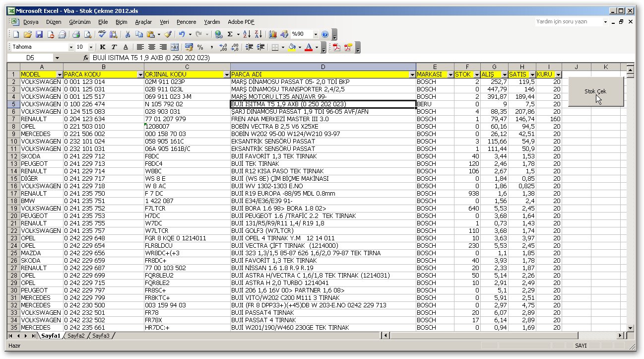Click the Print icon
This screenshot has height=359, width=644.
pyautogui.click(x=76, y=34)
